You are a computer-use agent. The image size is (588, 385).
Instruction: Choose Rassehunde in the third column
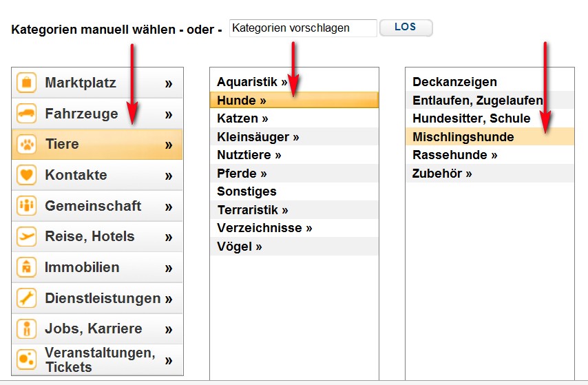point(454,155)
